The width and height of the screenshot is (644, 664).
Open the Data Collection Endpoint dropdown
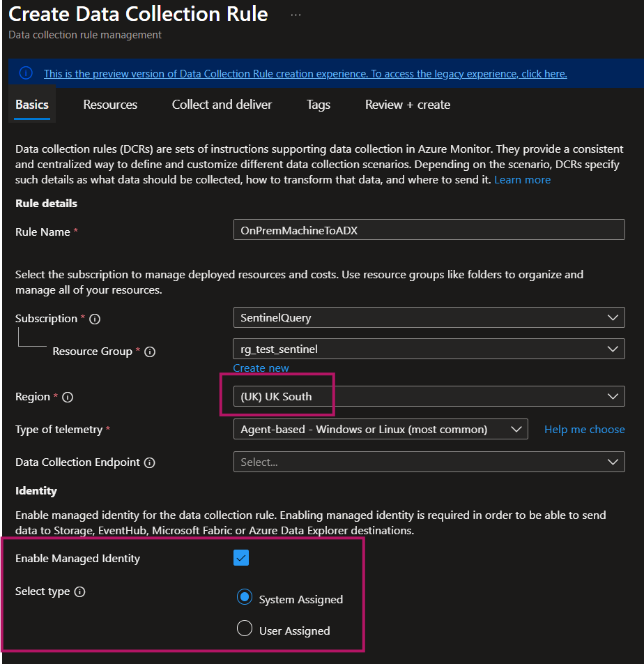pos(429,462)
